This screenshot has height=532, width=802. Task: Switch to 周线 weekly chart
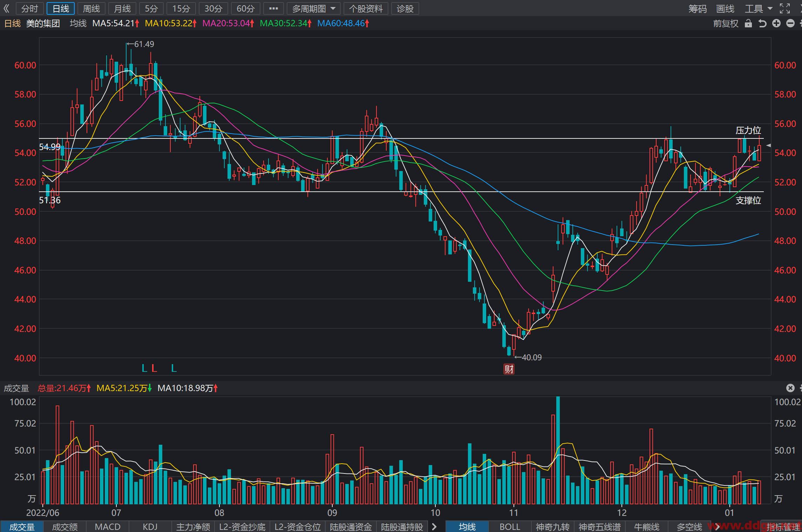[x=91, y=8]
